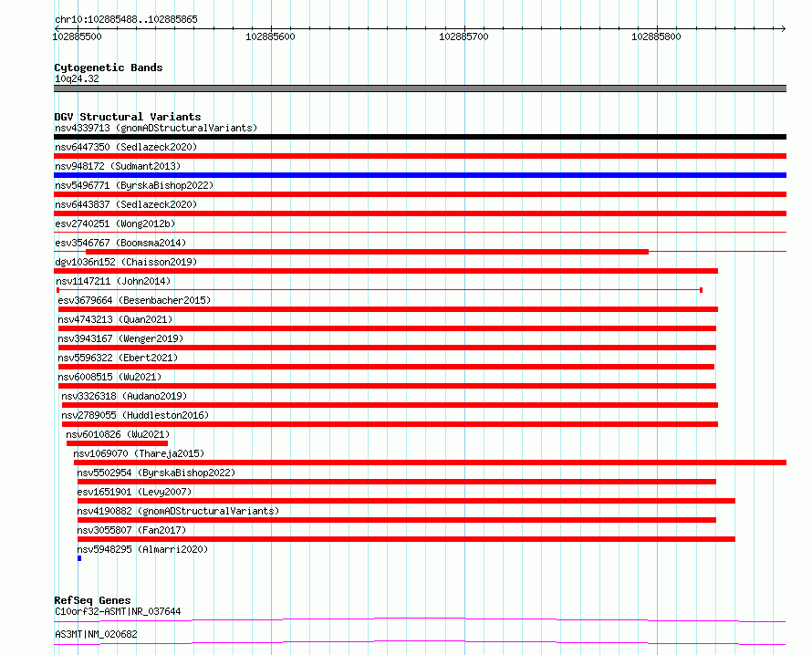Click the gray 10q24.32 cytogenetic band bar
The height and width of the screenshot is (655, 812).
point(420,88)
